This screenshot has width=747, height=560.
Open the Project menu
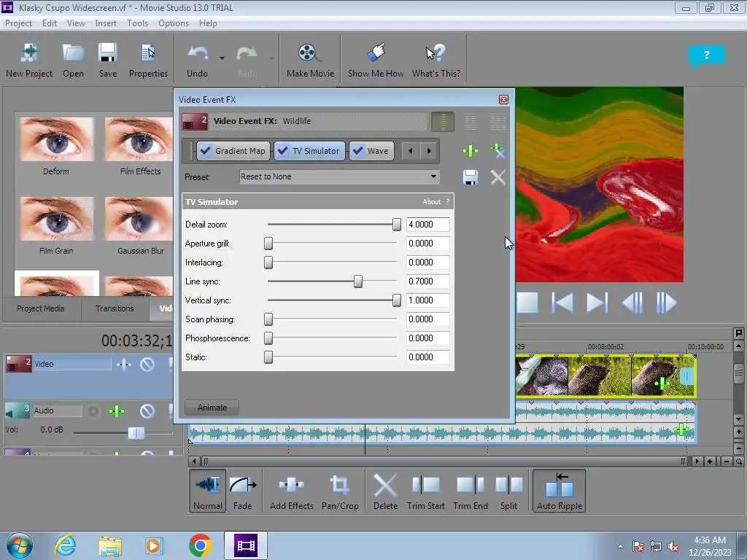click(18, 23)
